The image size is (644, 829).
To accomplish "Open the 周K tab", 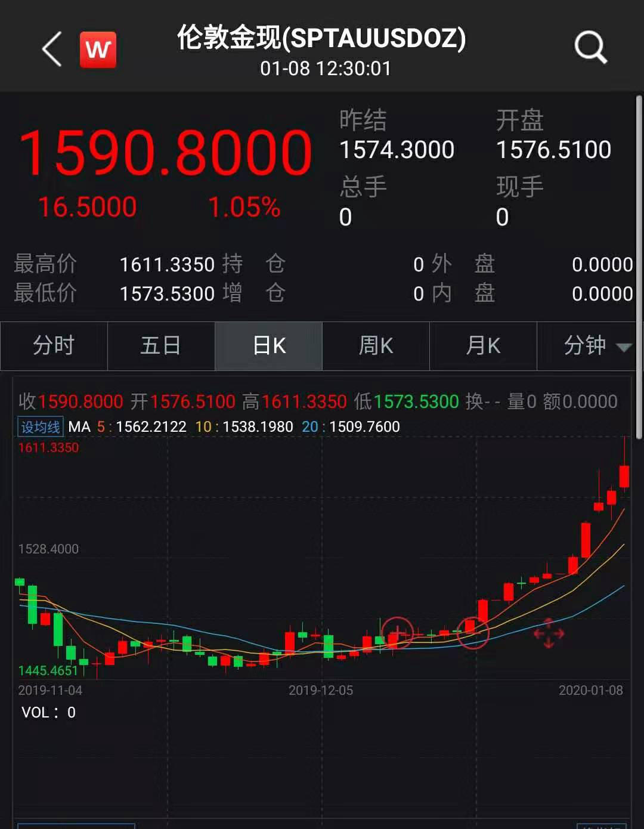I will click(376, 346).
